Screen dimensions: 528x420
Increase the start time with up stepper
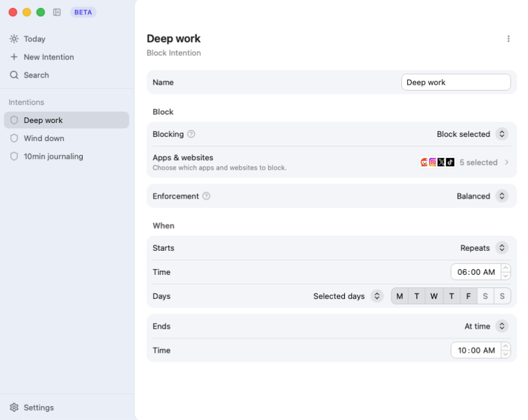coord(506,268)
